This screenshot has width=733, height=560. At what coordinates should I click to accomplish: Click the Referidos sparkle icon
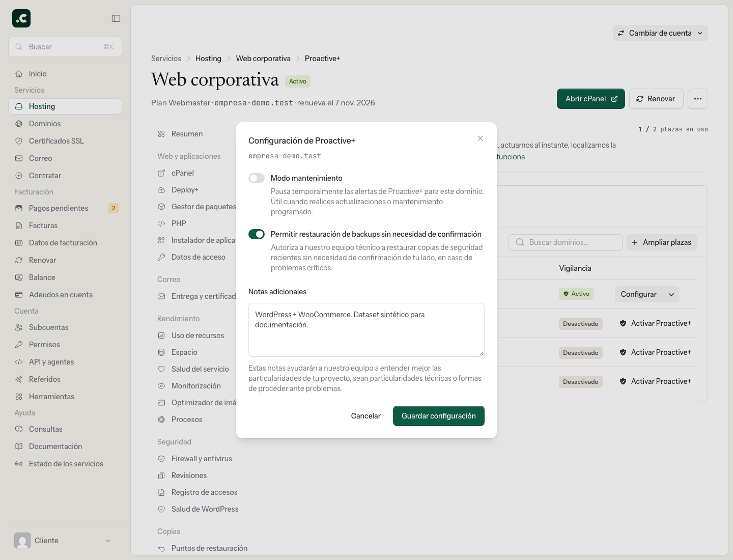click(x=19, y=379)
